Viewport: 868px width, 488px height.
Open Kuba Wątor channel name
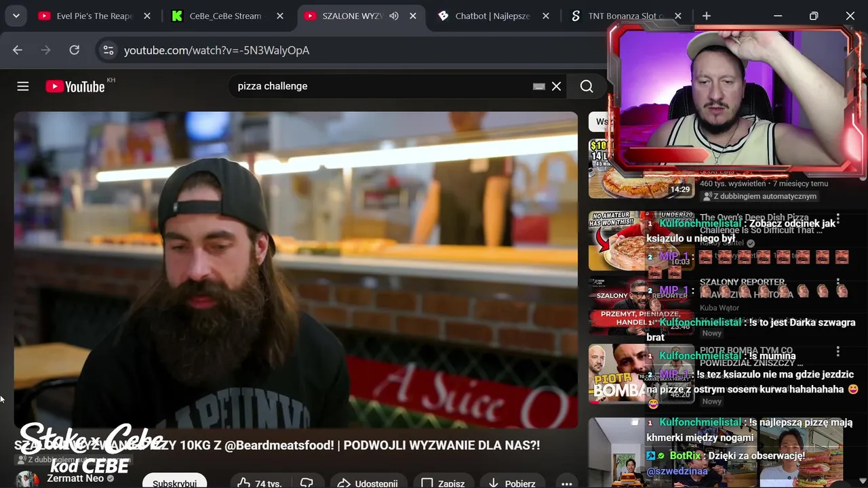point(719,308)
